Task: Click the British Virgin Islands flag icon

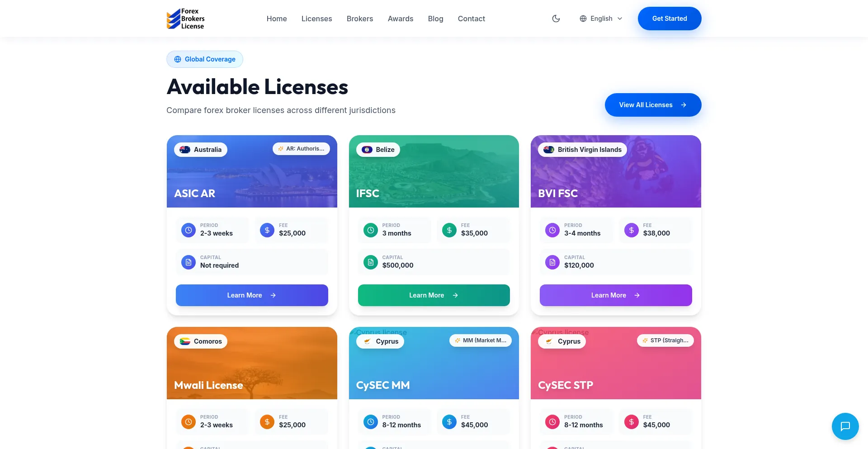Action: click(x=549, y=150)
